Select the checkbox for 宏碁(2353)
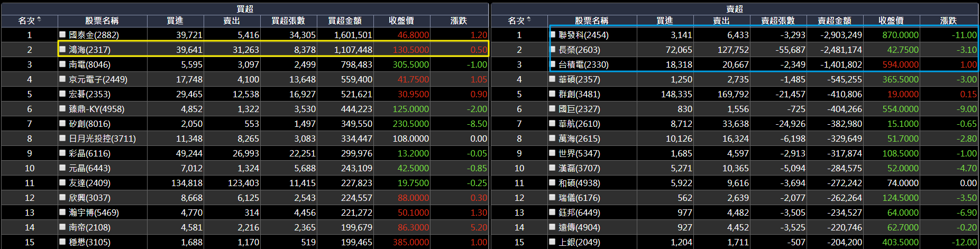980x249 pixels. [62, 94]
